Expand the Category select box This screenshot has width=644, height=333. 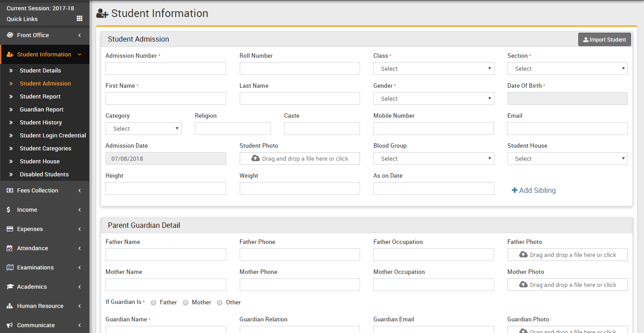point(143,128)
